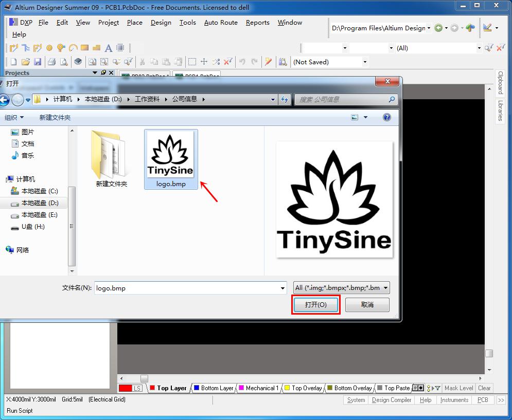Click the save floppy disk toolbar icon

coord(38,62)
